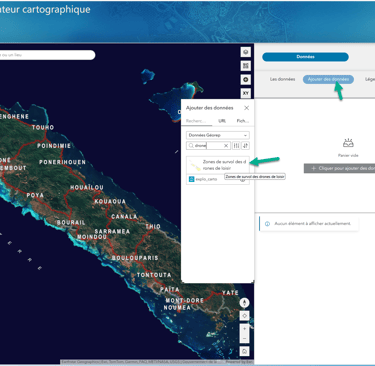Clear the 'drone' search text
Screen dimensions: 375x366
tap(226, 146)
